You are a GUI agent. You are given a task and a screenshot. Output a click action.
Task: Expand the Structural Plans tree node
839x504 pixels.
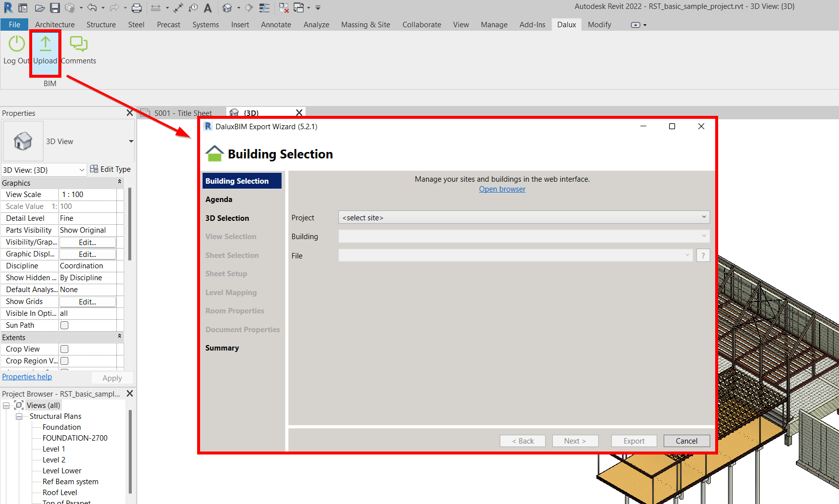(x=19, y=416)
